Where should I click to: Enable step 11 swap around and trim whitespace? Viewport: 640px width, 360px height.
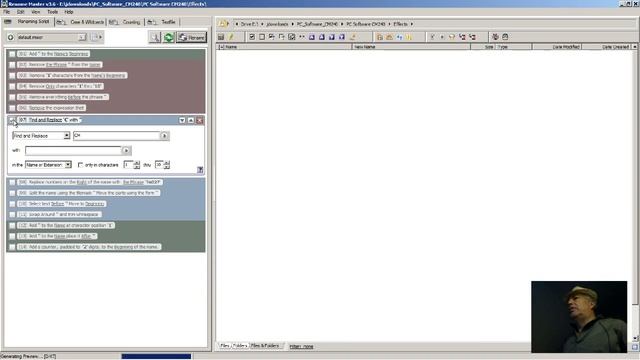tap(12, 214)
